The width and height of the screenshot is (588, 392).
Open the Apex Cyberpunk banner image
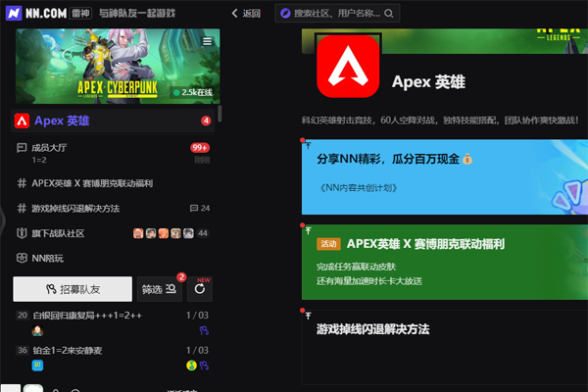[118, 66]
